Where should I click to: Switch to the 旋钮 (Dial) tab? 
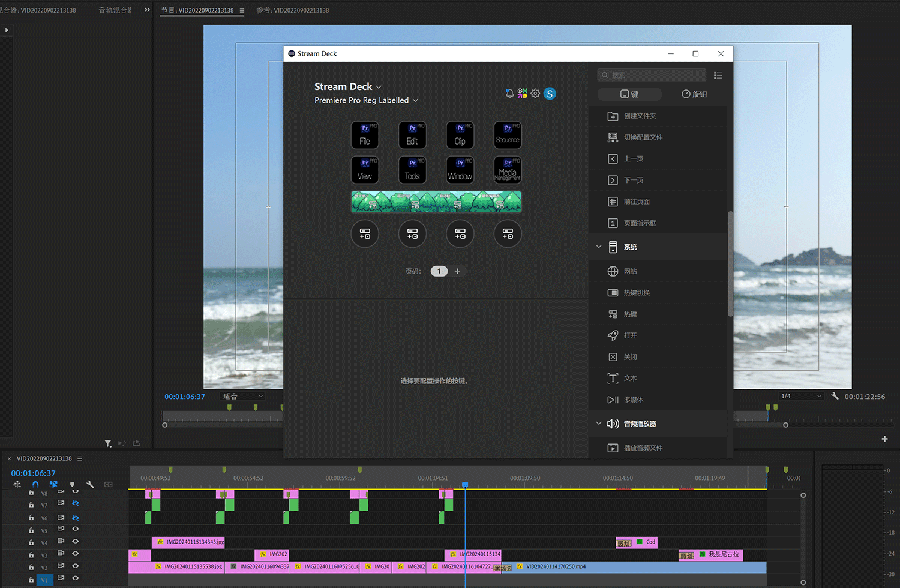[694, 94]
